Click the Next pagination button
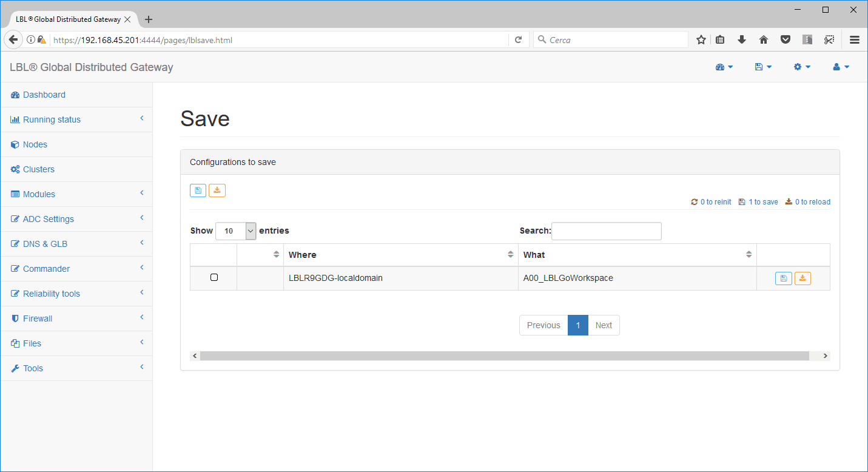This screenshot has width=868, height=472. 604,325
